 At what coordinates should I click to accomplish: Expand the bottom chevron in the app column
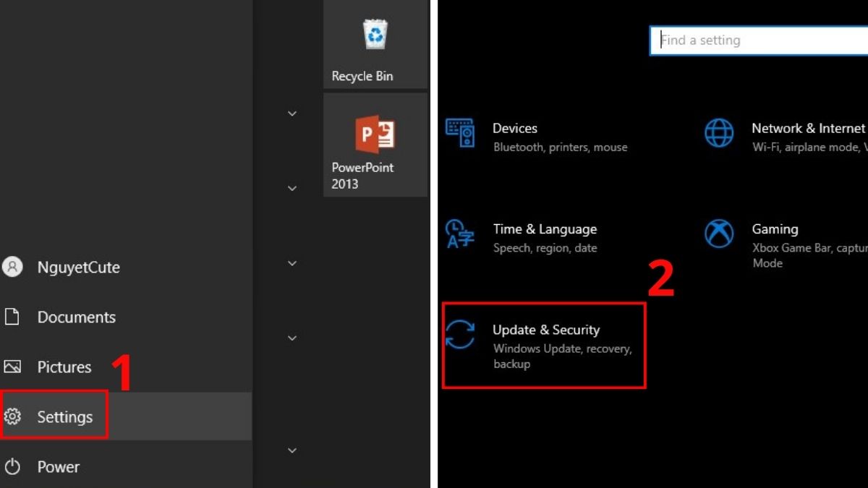(x=292, y=450)
